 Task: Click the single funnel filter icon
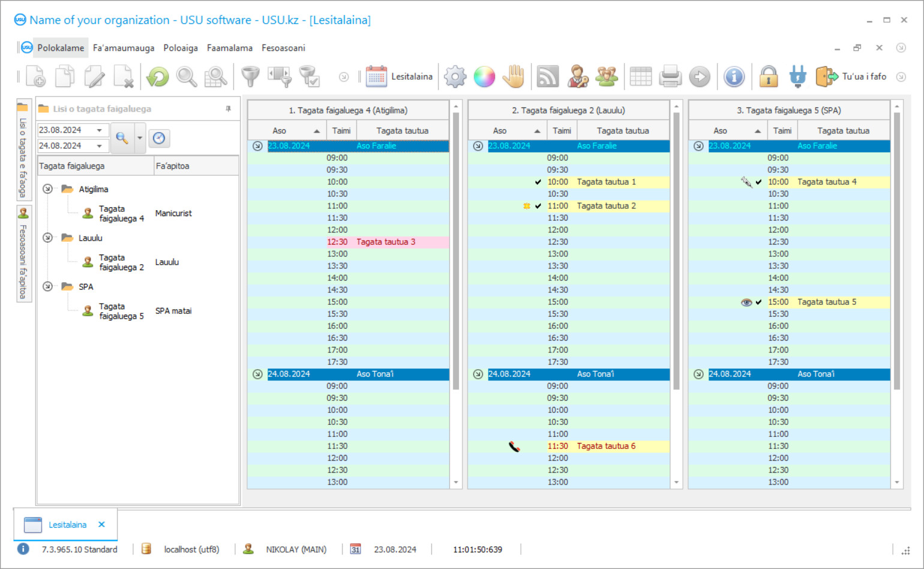pos(250,77)
